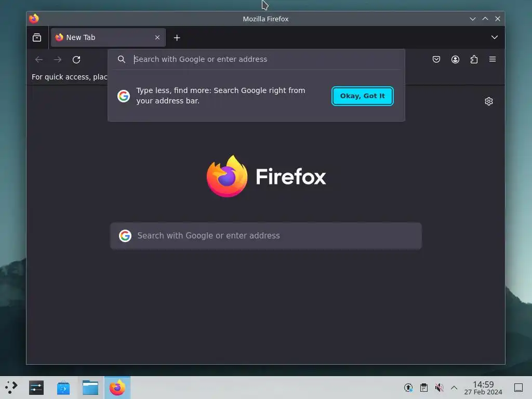This screenshot has height=399, width=532.
Task: Click the Firefox window menu icon
Action: click(x=34, y=19)
